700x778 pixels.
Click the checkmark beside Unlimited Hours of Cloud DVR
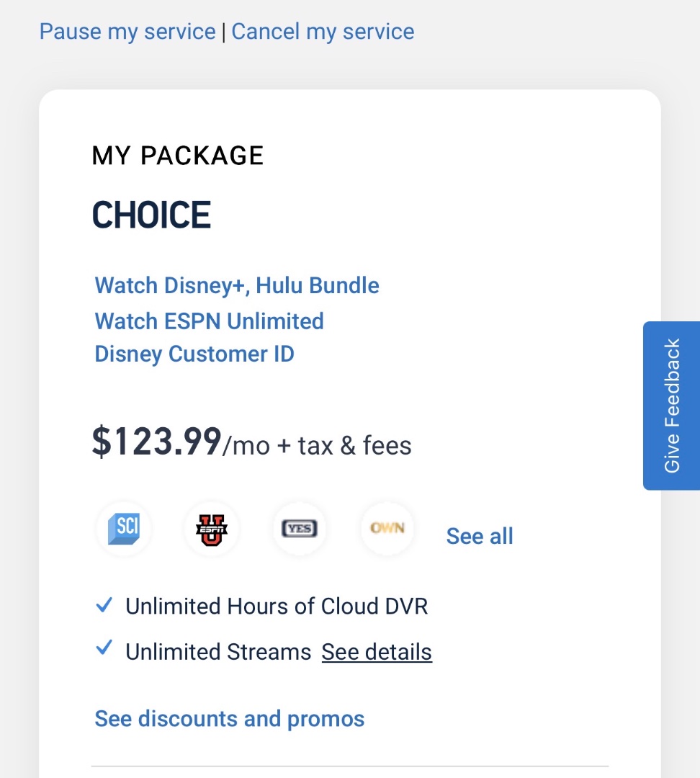point(104,605)
